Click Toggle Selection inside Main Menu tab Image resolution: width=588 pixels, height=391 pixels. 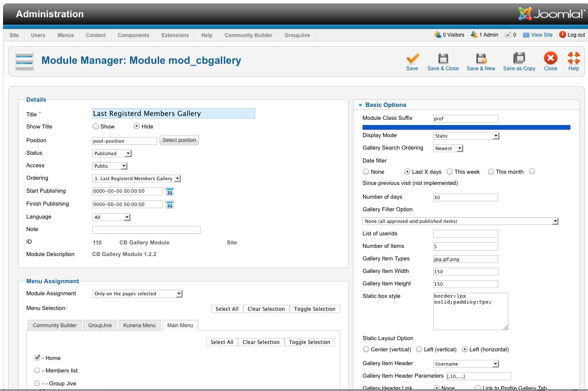pyautogui.click(x=310, y=342)
